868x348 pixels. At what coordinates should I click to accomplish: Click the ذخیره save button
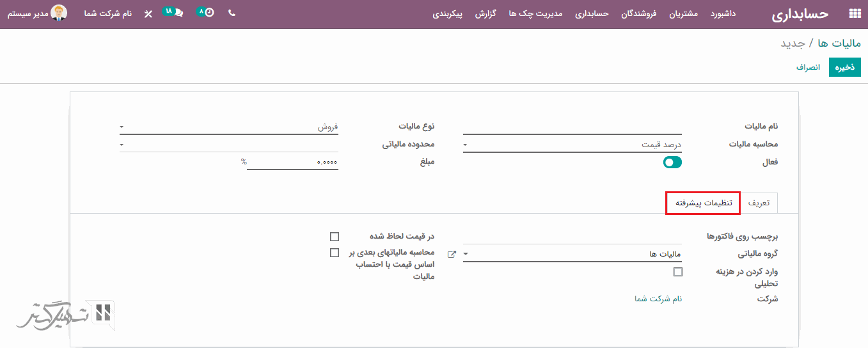click(844, 67)
